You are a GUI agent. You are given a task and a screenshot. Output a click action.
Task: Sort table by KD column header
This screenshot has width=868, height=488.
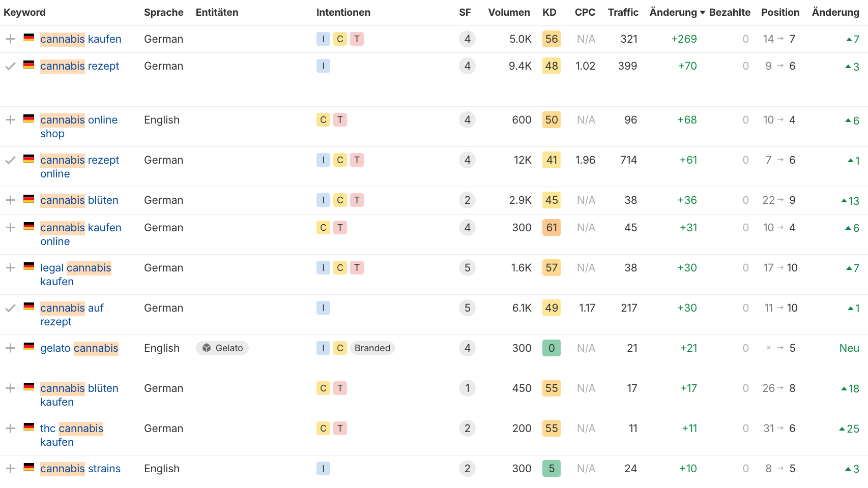(549, 13)
